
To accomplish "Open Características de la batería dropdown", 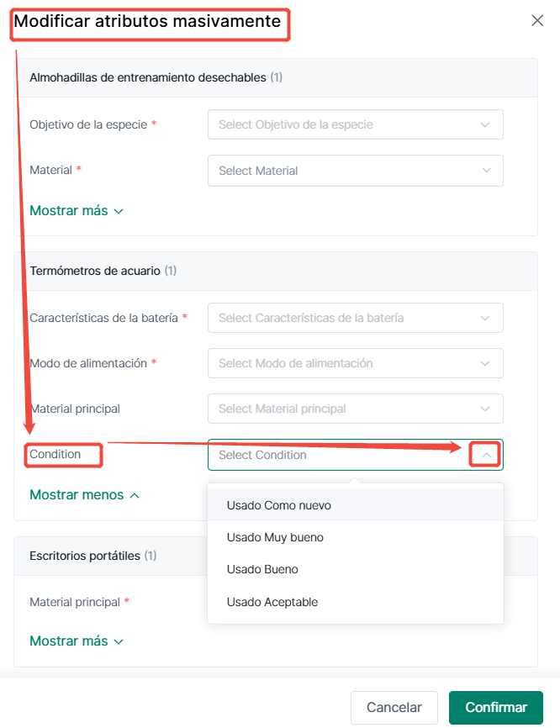I will tap(355, 318).
